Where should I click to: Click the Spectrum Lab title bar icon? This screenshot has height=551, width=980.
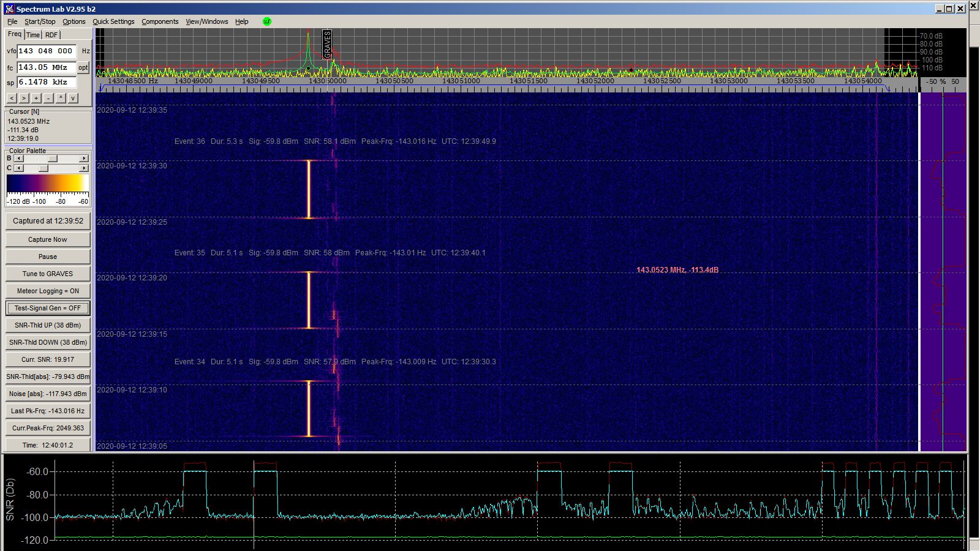pyautogui.click(x=9, y=9)
